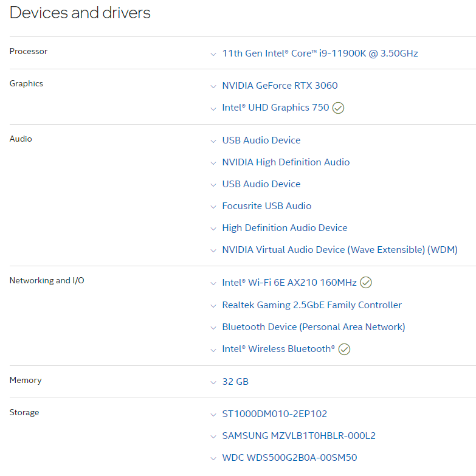Expand the SAMSUNG MZVLB1T0HBLR chevron
Screen dimensions: 476x476
pos(213,437)
